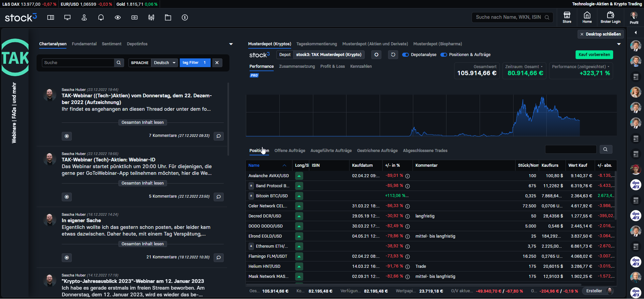The image size is (644, 299).
Task: Click Gesamten Inhalt lesen under In eigener Sache
Action: click(x=143, y=244)
